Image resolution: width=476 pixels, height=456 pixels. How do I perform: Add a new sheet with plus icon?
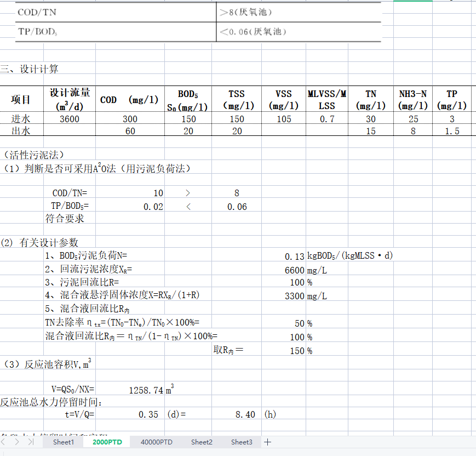[267, 442]
